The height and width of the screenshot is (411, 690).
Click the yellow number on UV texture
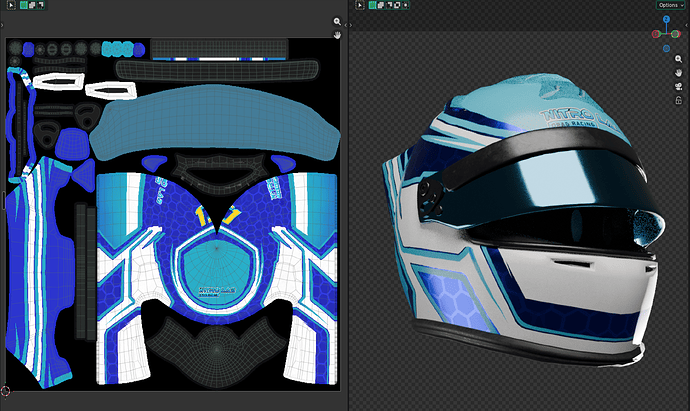[218, 217]
